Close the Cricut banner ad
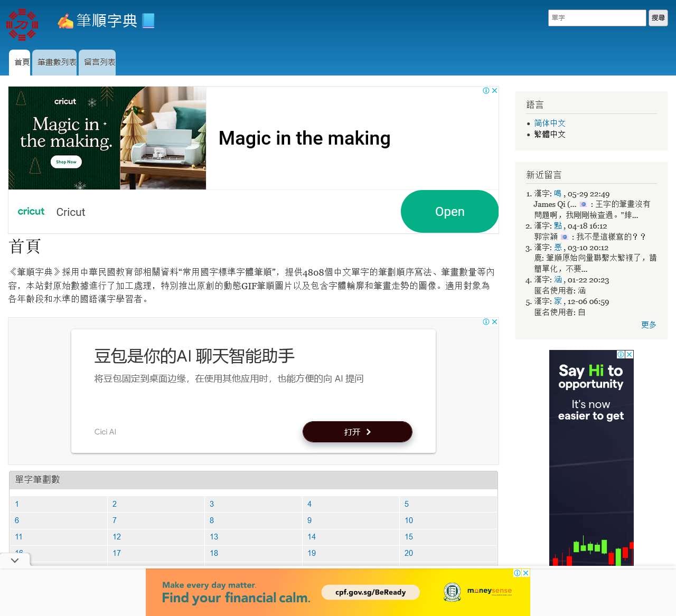Screen dimensions: 676x616 [x=495, y=91]
